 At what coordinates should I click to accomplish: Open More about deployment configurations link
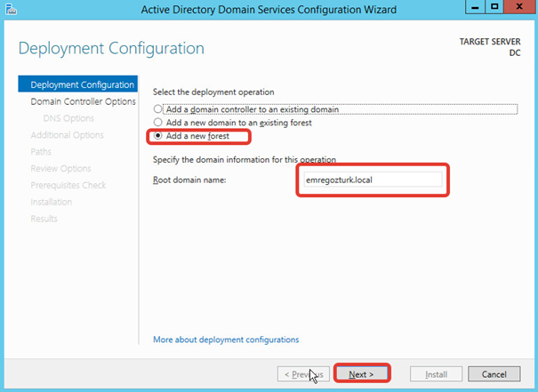[226, 340]
